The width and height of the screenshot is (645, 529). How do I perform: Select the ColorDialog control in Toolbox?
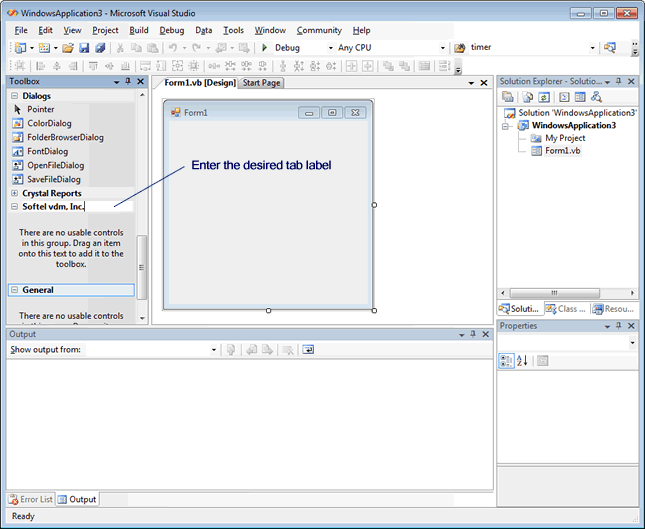click(49, 123)
